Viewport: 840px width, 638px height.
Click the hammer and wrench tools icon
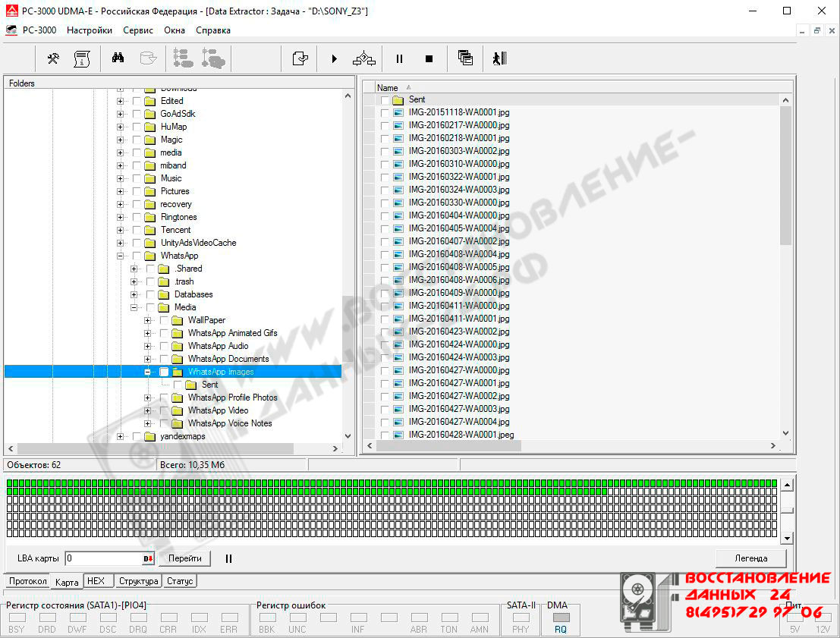point(53,58)
